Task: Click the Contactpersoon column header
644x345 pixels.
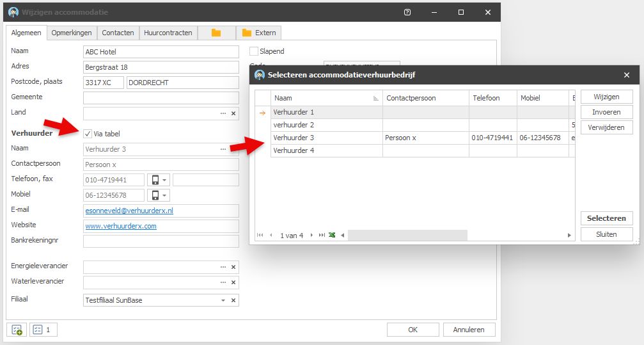Action: coord(425,98)
